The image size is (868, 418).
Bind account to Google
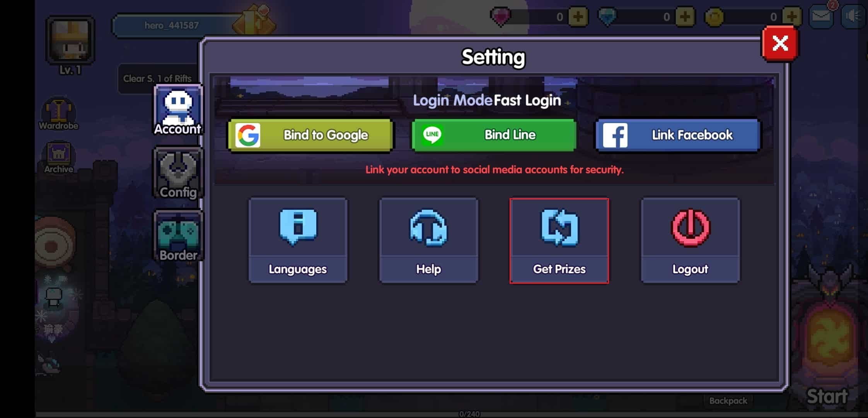pyautogui.click(x=310, y=135)
